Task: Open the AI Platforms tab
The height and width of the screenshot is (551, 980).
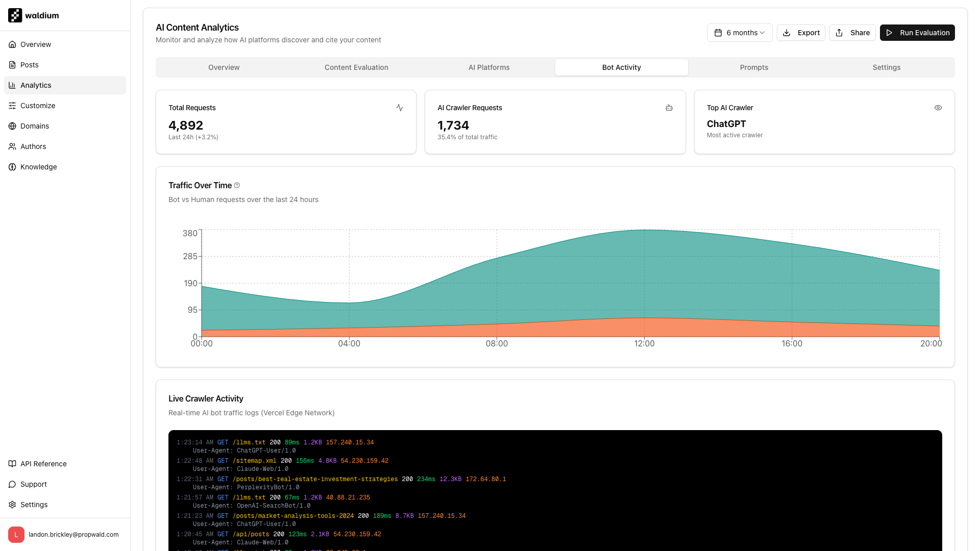Action: click(x=489, y=67)
